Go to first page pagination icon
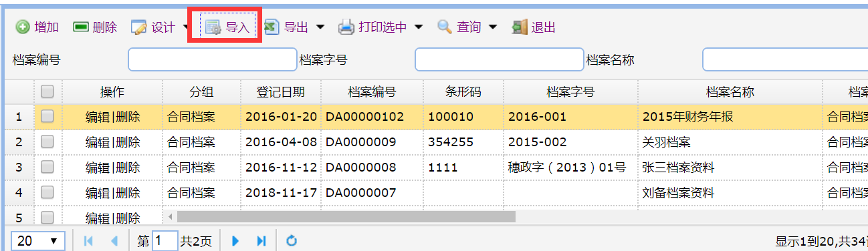Image resolution: width=868 pixels, height=251 pixels. (x=88, y=241)
